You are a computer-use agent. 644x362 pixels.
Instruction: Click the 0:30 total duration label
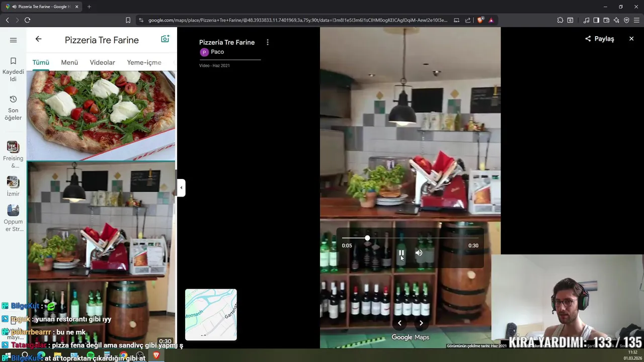pos(473,246)
